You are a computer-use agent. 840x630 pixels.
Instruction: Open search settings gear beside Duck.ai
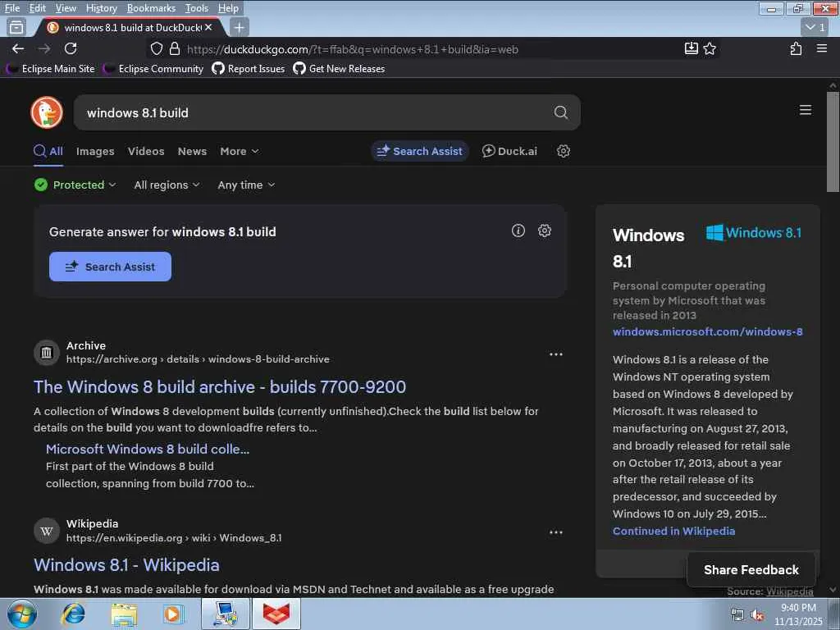(563, 151)
